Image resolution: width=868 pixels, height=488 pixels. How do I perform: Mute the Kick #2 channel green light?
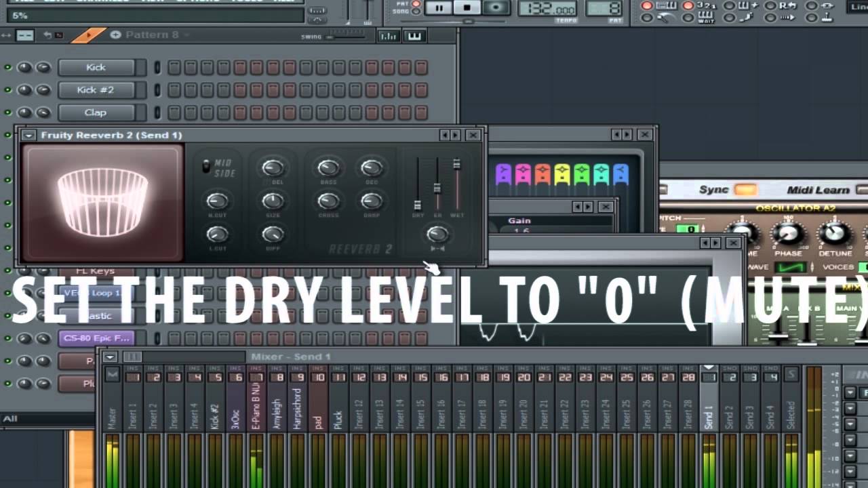tap(8, 89)
